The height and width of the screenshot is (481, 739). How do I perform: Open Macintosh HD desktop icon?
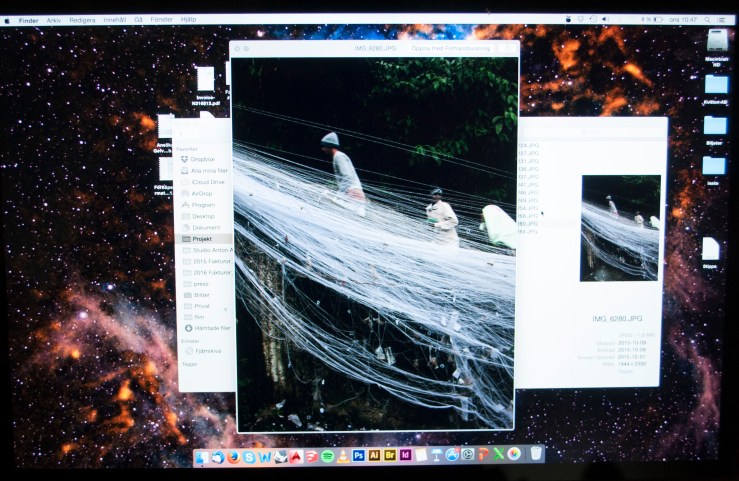pos(716,44)
